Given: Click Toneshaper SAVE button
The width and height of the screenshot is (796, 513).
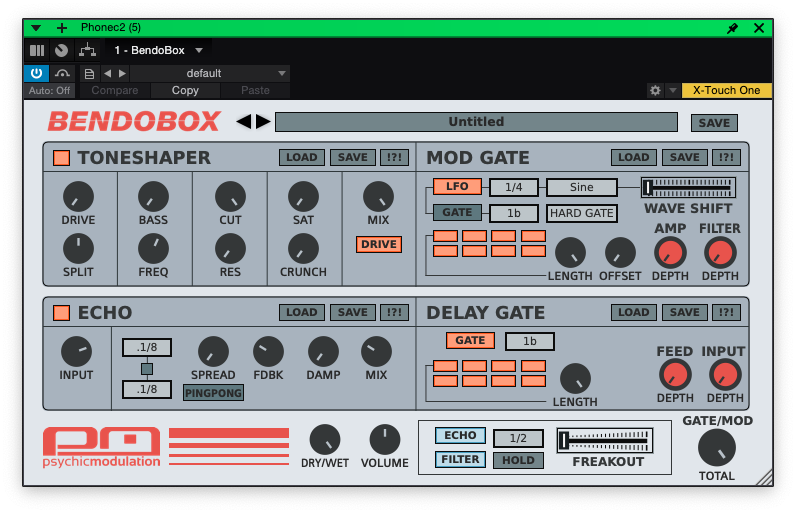Looking at the screenshot, I should click(x=353, y=157).
